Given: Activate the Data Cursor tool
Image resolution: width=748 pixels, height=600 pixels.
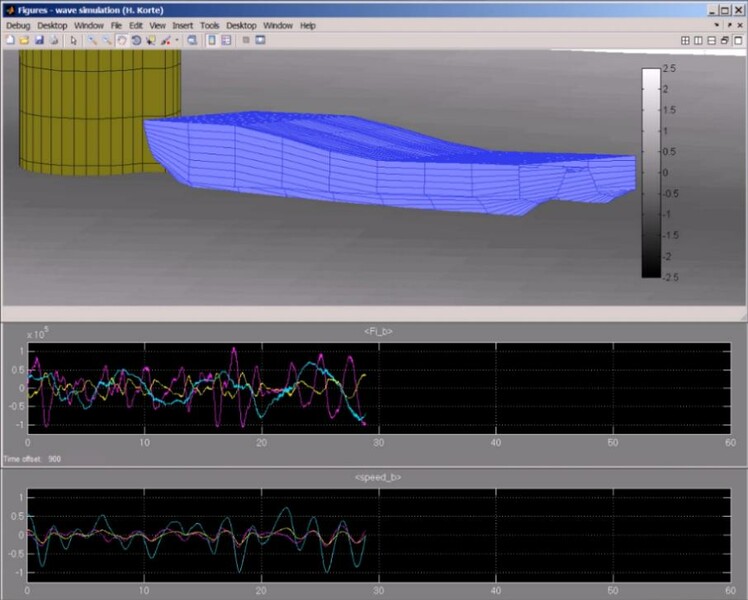Looking at the screenshot, I should [x=150, y=40].
